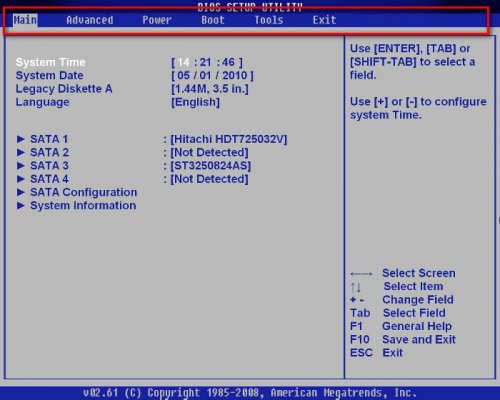Click the Save and Exit entry
The image size is (500, 400).
click(x=419, y=340)
